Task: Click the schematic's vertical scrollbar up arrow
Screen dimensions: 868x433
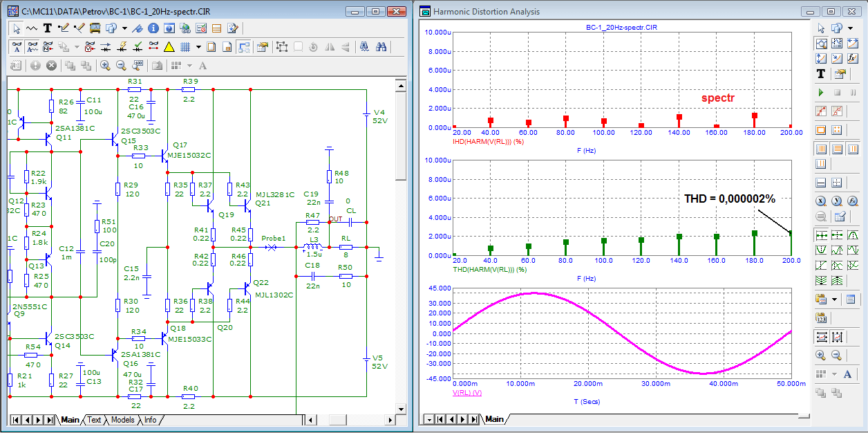Action: 400,84
